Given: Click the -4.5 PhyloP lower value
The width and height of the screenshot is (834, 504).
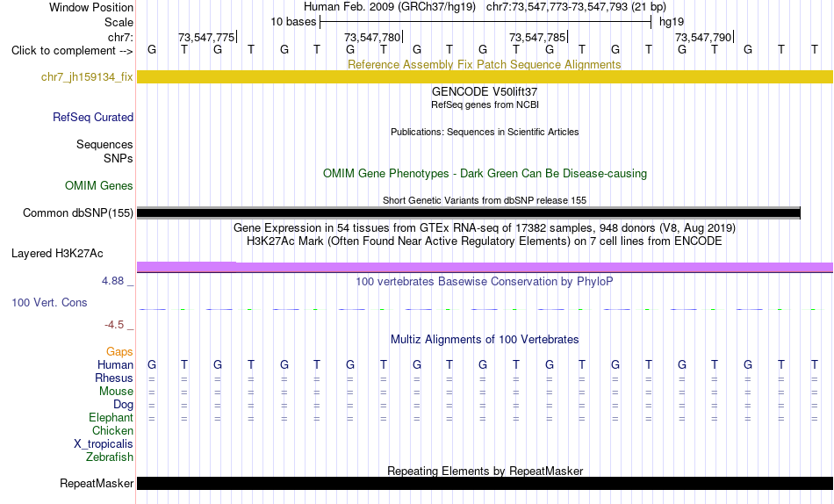Looking at the screenshot, I should (114, 325).
